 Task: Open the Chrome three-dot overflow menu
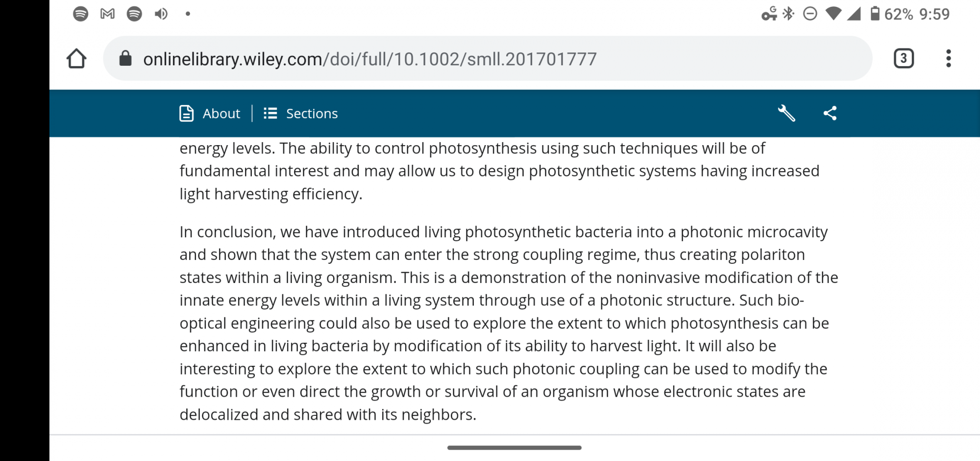click(949, 58)
